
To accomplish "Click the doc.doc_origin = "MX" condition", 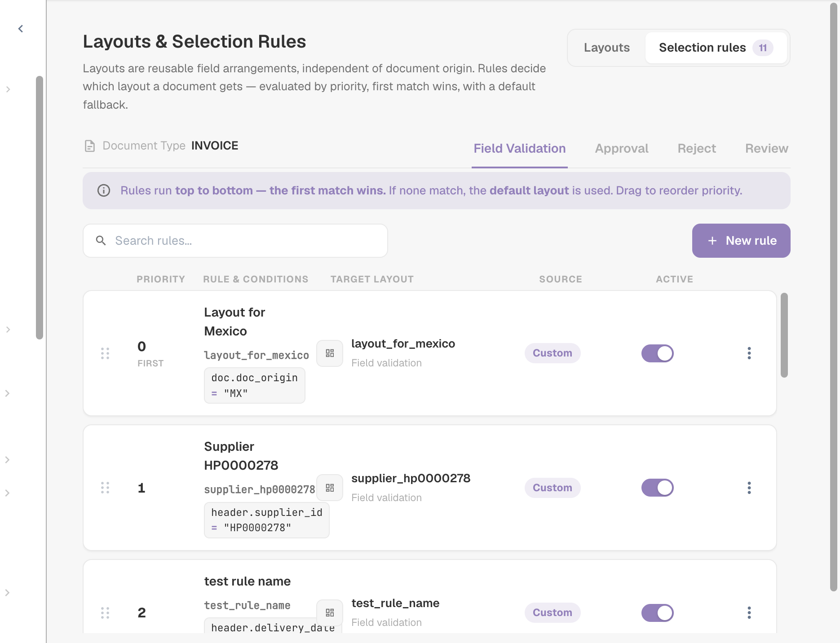I will point(255,385).
